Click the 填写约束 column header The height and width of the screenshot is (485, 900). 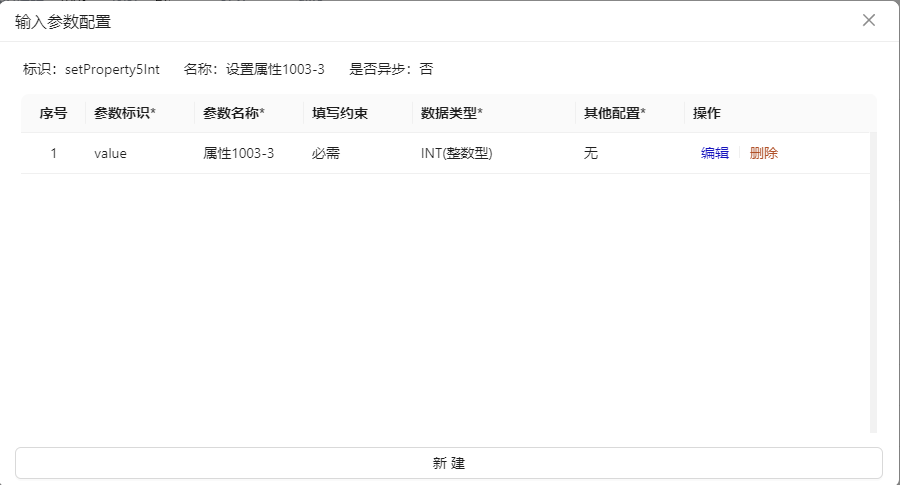coord(340,113)
